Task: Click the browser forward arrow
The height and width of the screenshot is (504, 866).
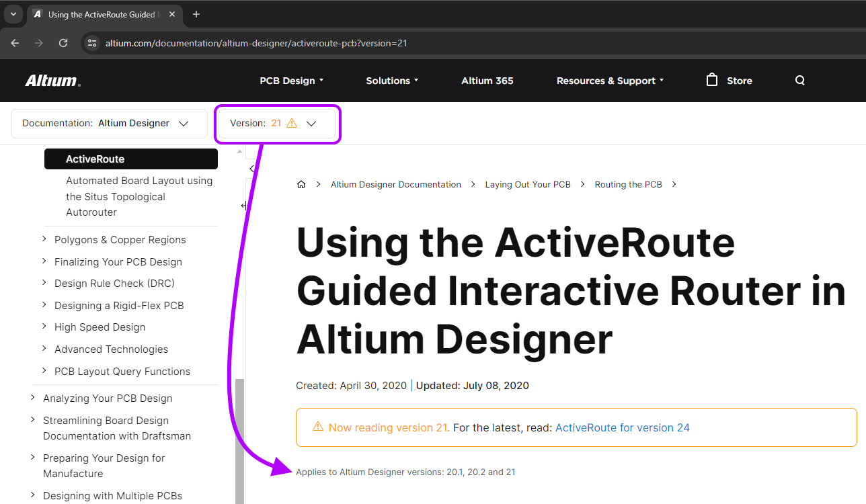Action: 39,43
